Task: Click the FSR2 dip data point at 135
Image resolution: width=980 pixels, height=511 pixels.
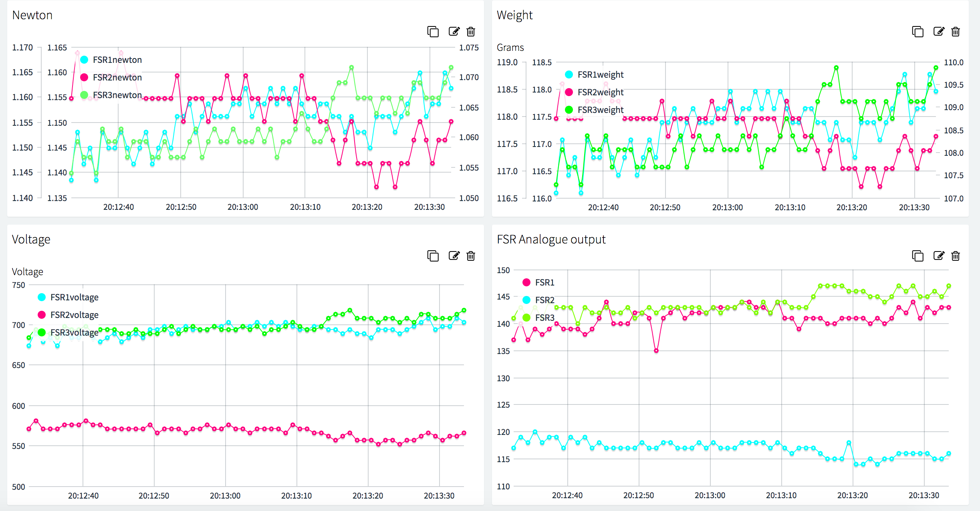Action: (x=656, y=351)
